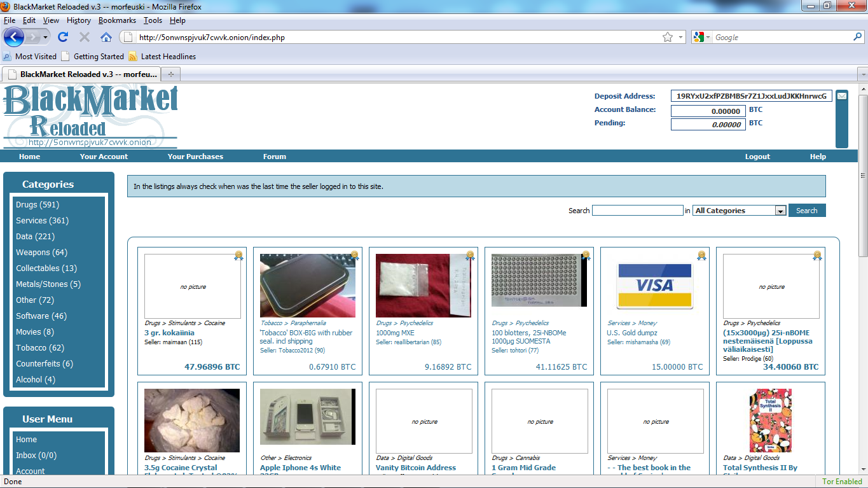Click the award ribbon on the U.S. Gold dumpz listing
The width and height of the screenshot is (868, 488).
pos(702,256)
